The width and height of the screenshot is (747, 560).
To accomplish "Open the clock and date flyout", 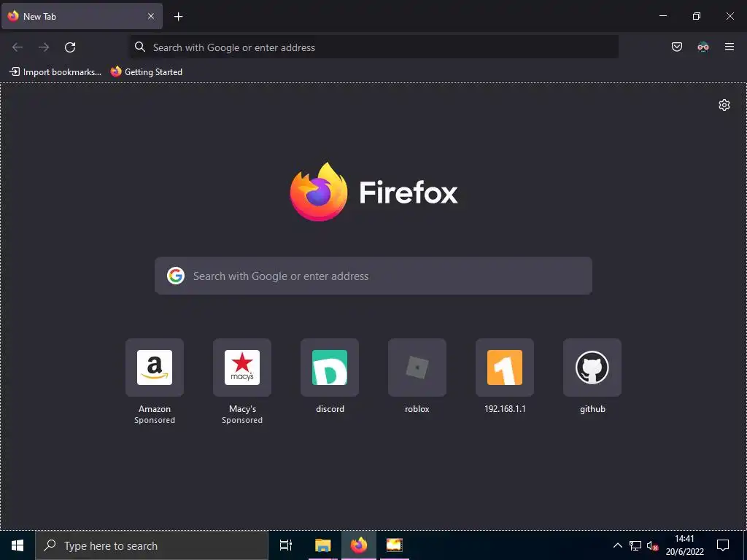I will point(684,545).
